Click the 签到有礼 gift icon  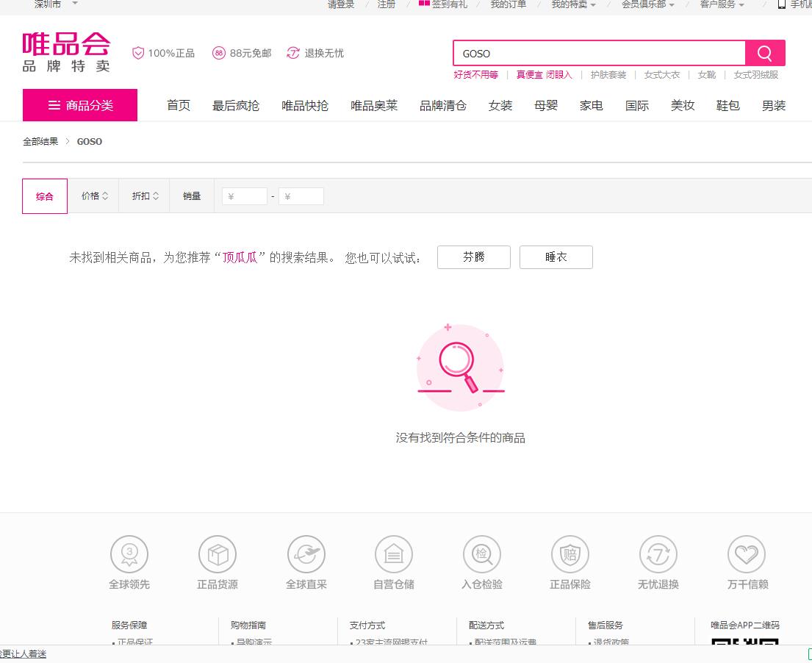tap(424, 4)
